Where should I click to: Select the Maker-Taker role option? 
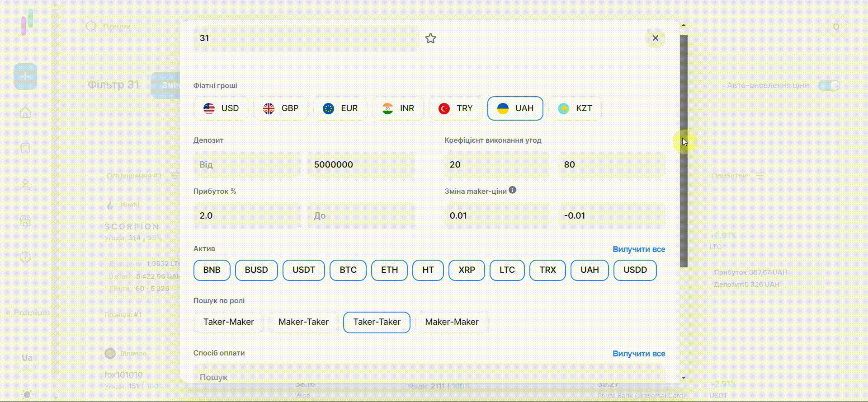(x=303, y=322)
